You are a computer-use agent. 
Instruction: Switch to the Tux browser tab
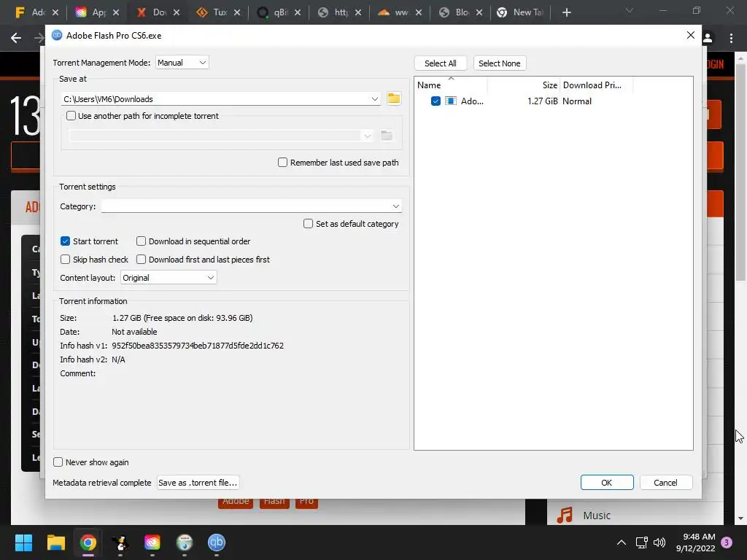[x=218, y=12]
